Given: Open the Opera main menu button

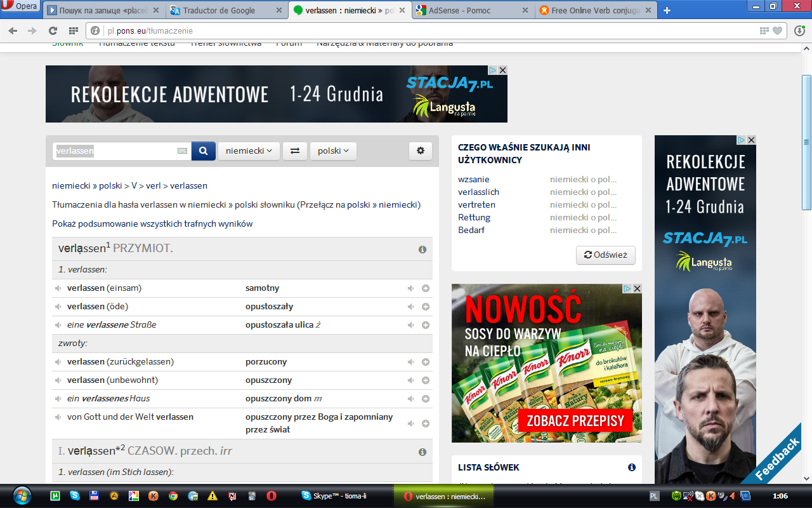Looking at the screenshot, I should click(21, 6).
